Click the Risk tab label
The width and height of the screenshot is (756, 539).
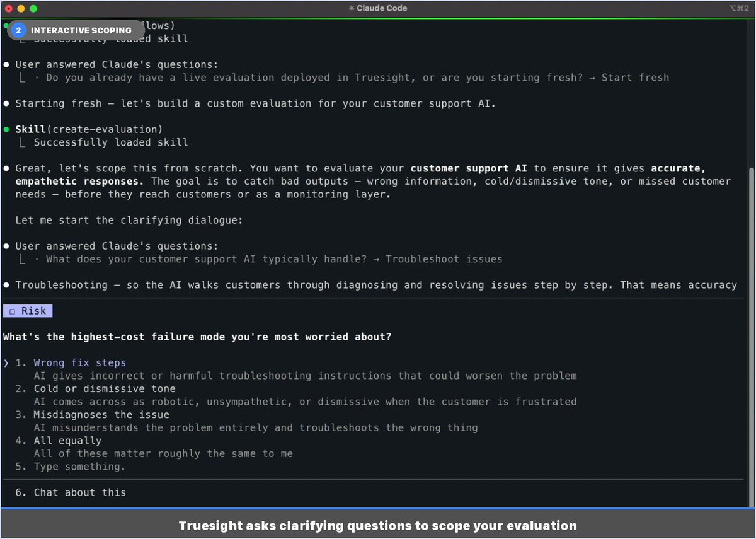coord(33,311)
